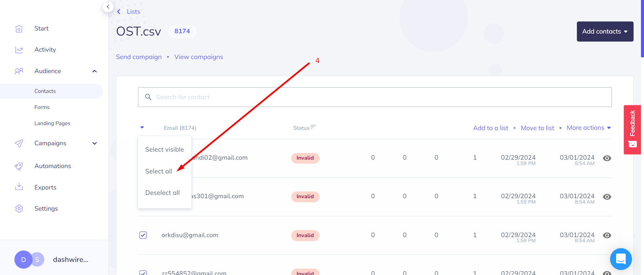Collapse the Audience section chevron
Viewport: 644px width, 275px height.
coord(95,71)
